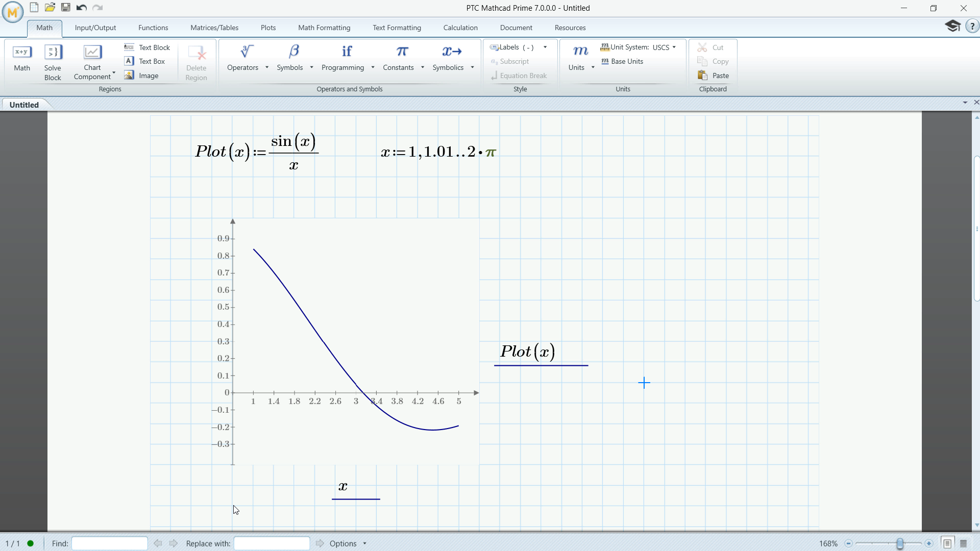Expand the Constants dropdown arrow
The height and width of the screenshot is (551, 980).
point(423,67)
